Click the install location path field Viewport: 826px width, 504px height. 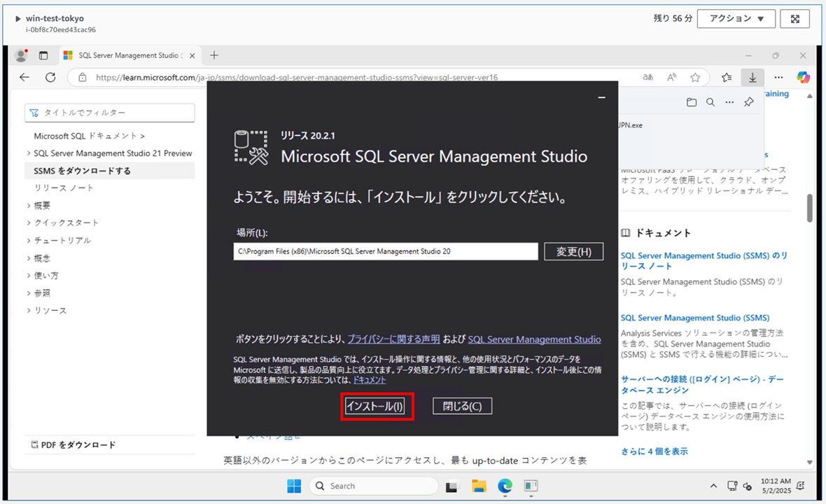pos(386,252)
